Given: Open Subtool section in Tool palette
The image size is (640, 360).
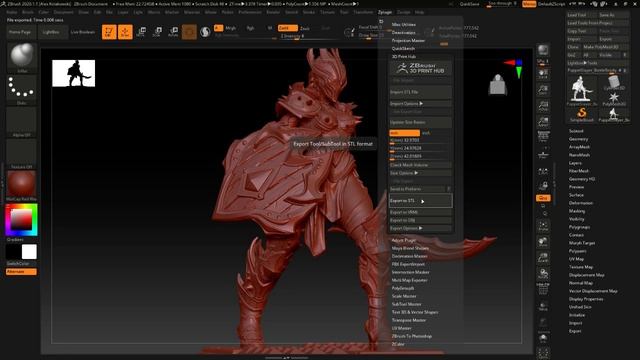Looking at the screenshot, I should [x=576, y=131].
